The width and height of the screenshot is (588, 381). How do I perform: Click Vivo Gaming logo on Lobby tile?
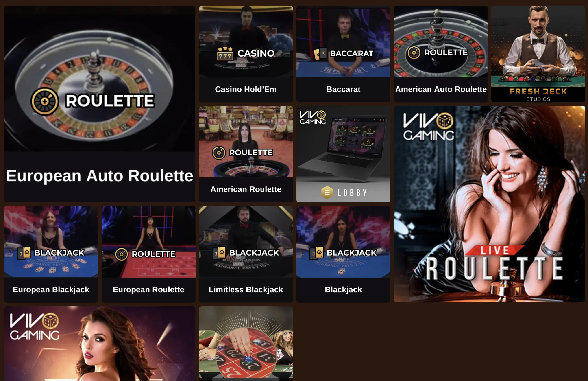pyautogui.click(x=313, y=117)
